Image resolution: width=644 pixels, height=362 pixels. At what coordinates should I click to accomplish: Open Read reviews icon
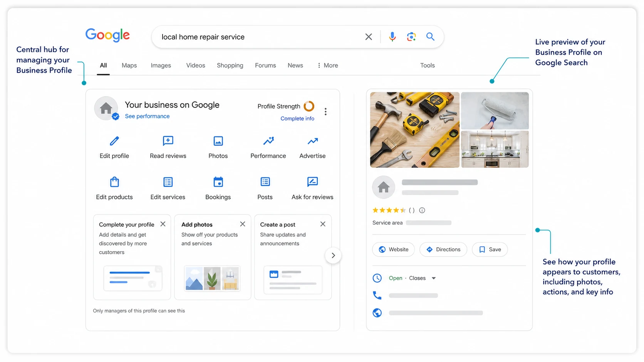(168, 141)
